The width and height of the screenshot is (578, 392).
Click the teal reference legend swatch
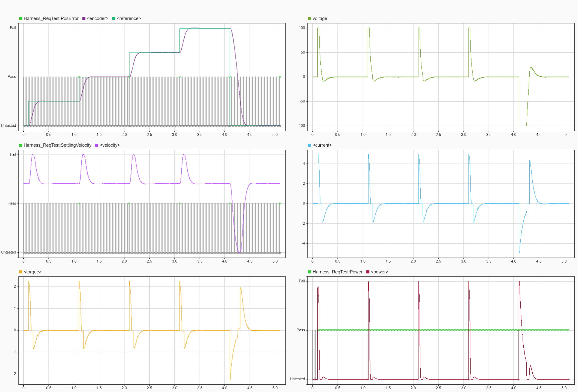tap(113, 19)
